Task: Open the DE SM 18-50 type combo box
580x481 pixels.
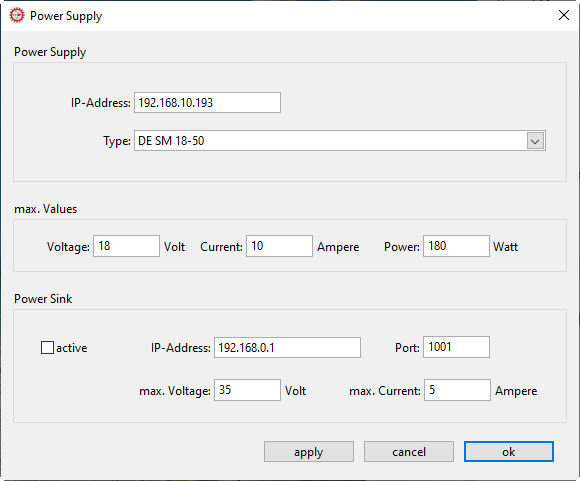Action: click(340, 141)
